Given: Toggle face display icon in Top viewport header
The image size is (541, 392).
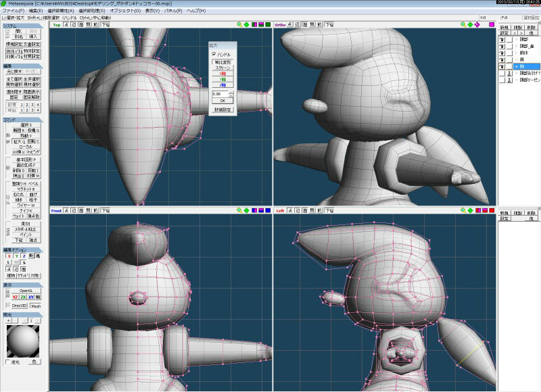Looking at the screenshot, I should tap(81, 25).
